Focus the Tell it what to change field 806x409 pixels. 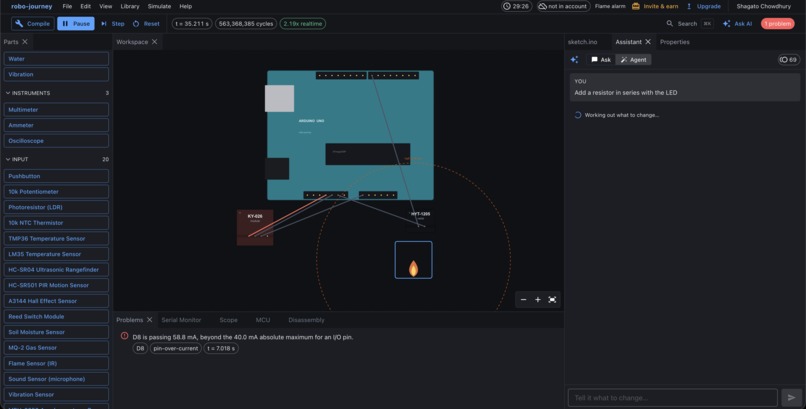[672, 398]
